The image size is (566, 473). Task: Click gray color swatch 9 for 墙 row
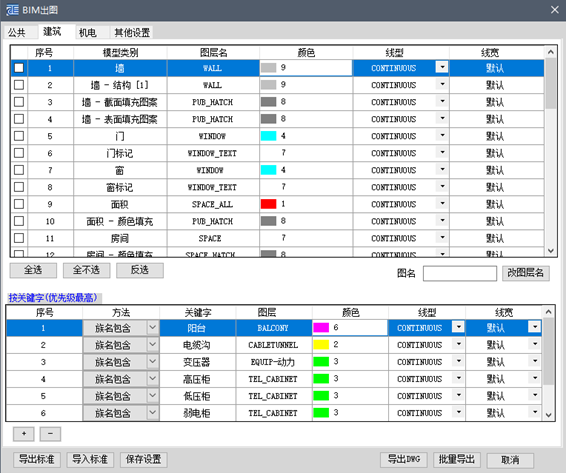pos(269,68)
